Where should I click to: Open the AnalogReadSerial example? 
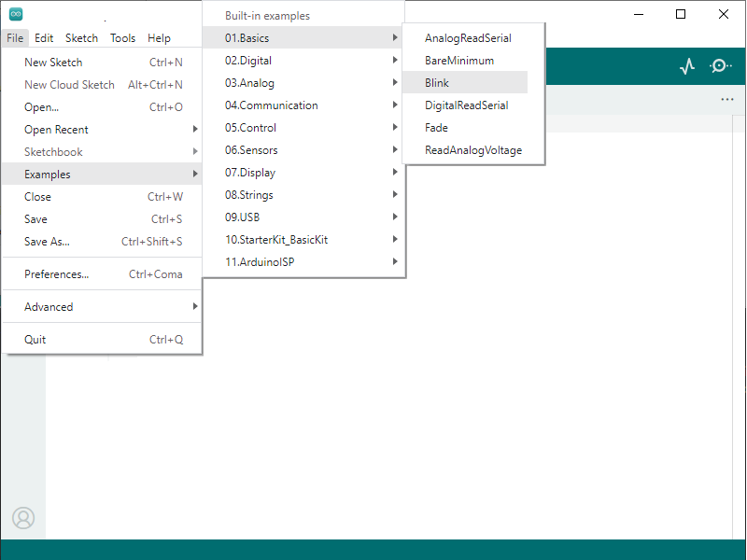[x=473, y=38]
